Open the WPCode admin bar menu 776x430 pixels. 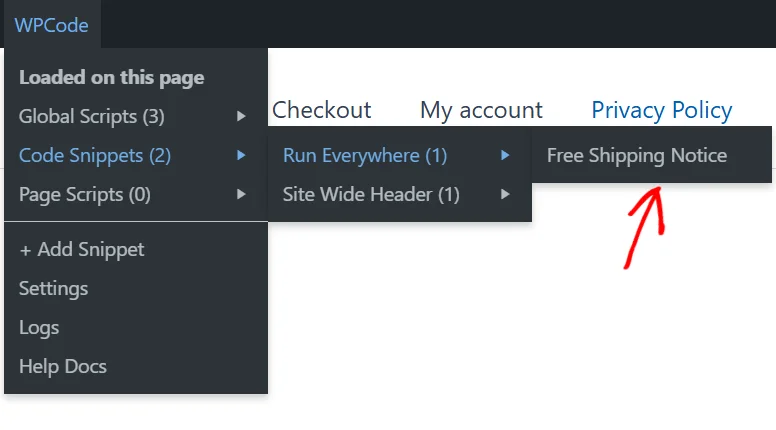(51, 25)
